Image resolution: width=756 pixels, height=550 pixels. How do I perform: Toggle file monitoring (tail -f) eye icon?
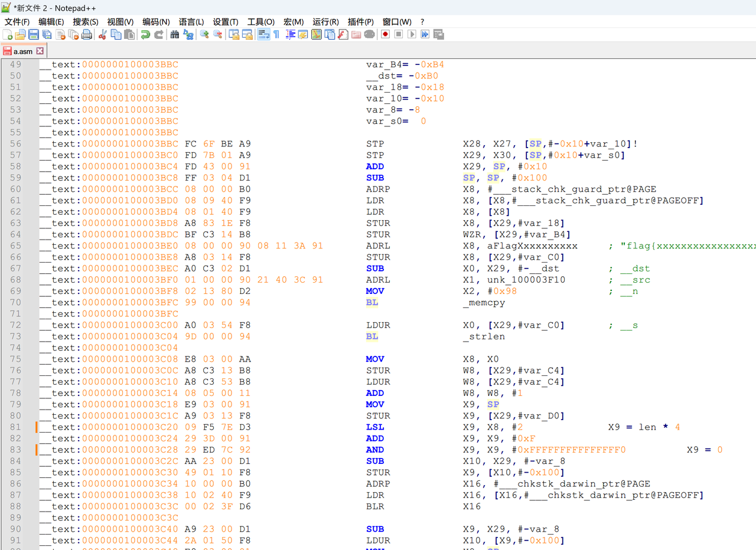click(369, 35)
